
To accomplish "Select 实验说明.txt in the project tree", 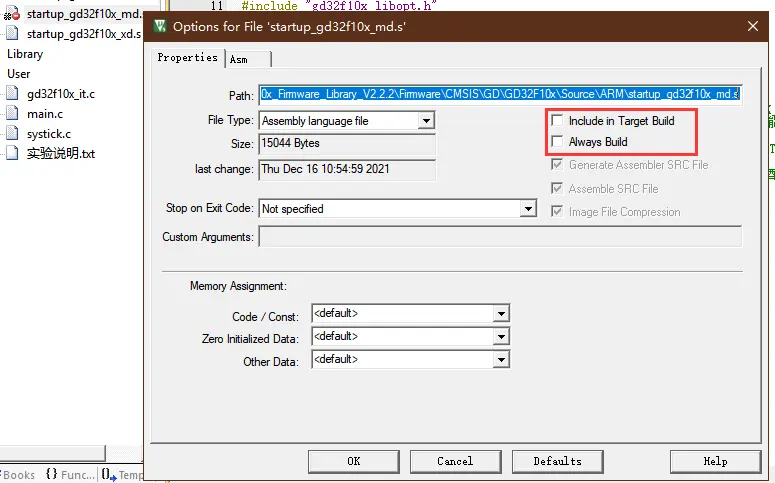I will pyautogui.click(x=61, y=154).
